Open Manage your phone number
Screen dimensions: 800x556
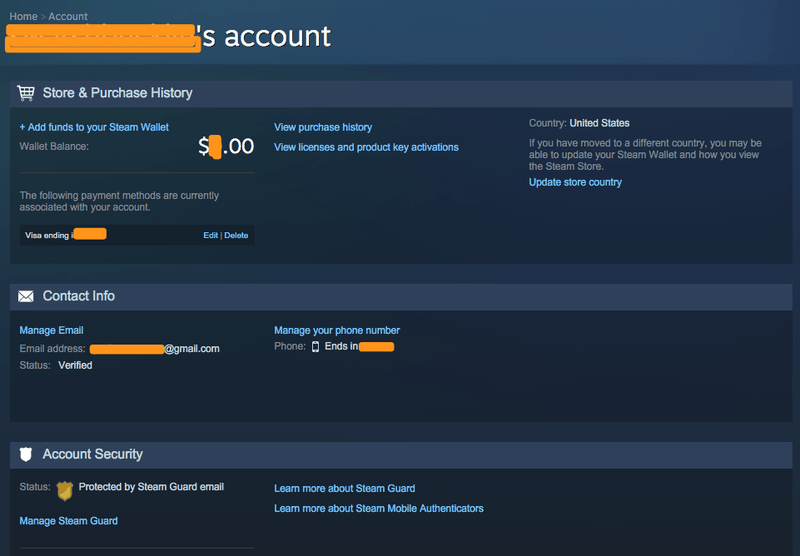click(x=337, y=330)
